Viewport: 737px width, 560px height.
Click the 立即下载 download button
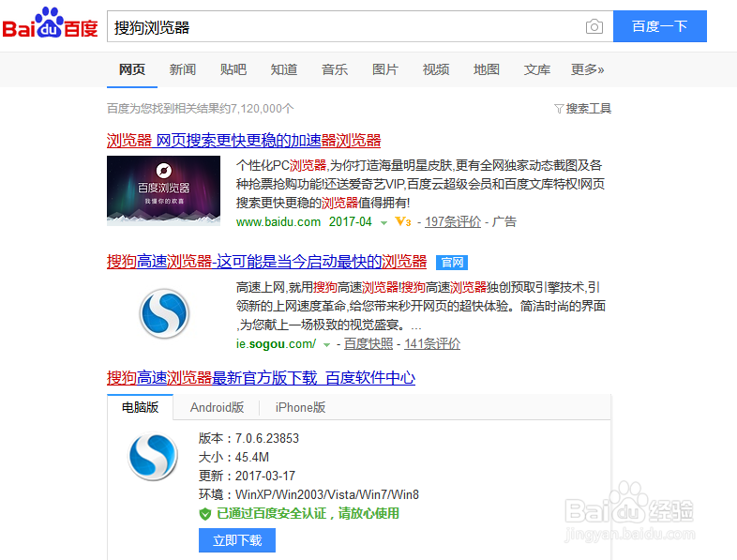[x=237, y=540]
